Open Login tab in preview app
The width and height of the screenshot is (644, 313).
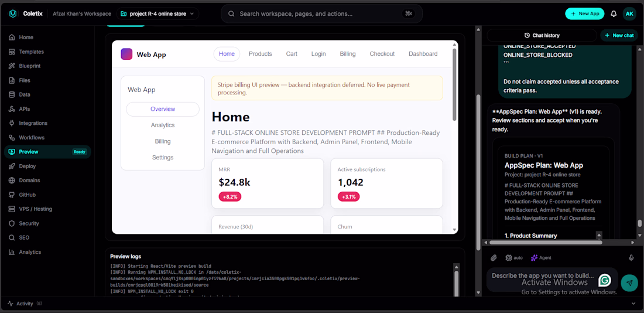click(318, 54)
